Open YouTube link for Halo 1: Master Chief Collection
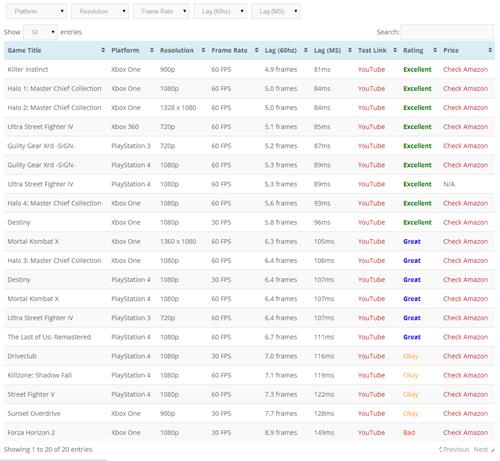Viewport: 500px width, 461px height. [371, 88]
